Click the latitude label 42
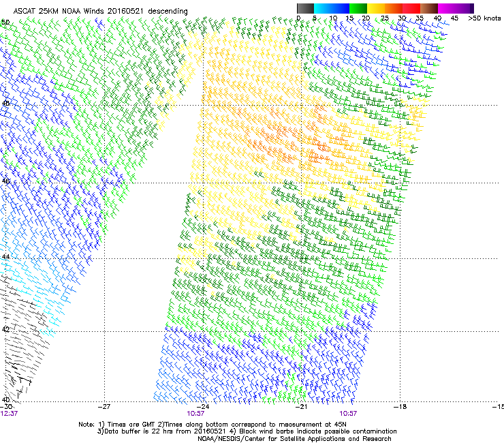The image size is (504, 443). pos(5,329)
